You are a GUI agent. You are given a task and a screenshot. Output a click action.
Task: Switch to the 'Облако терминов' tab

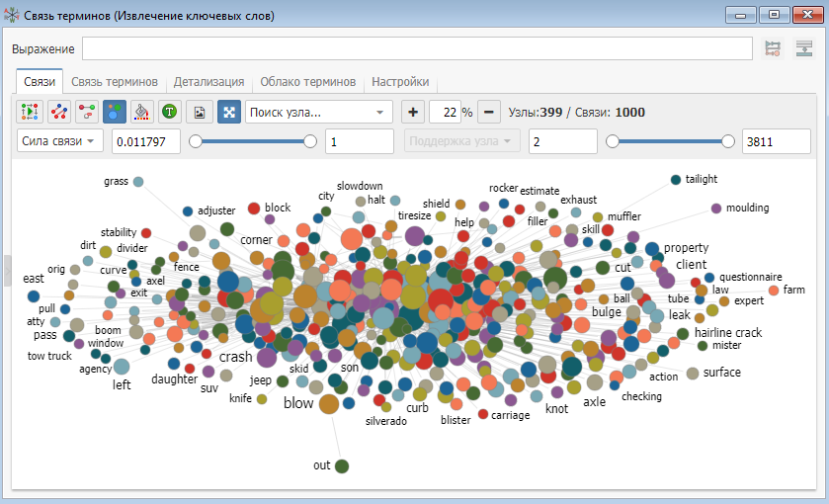[x=306, y=82]
